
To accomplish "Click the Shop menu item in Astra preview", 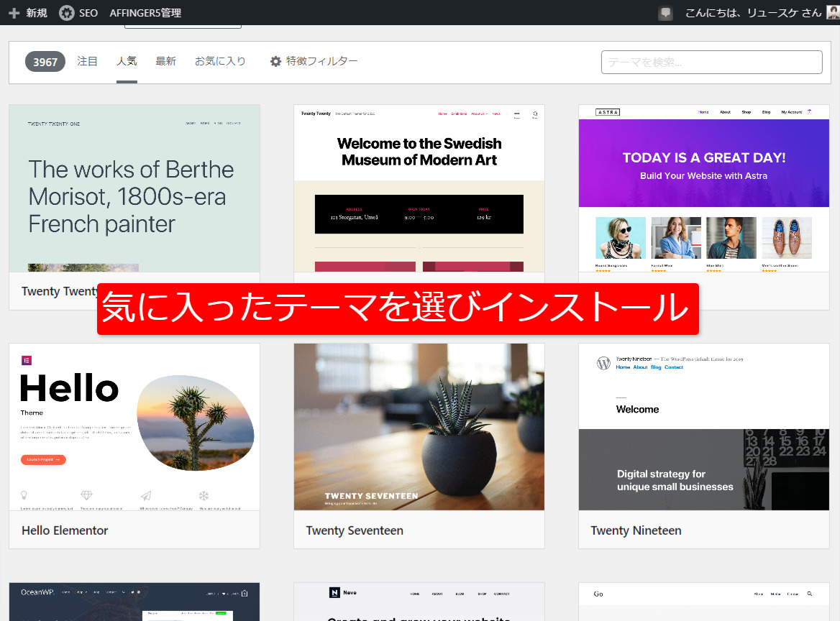I will pyautogui.click(x=747, y=112).
